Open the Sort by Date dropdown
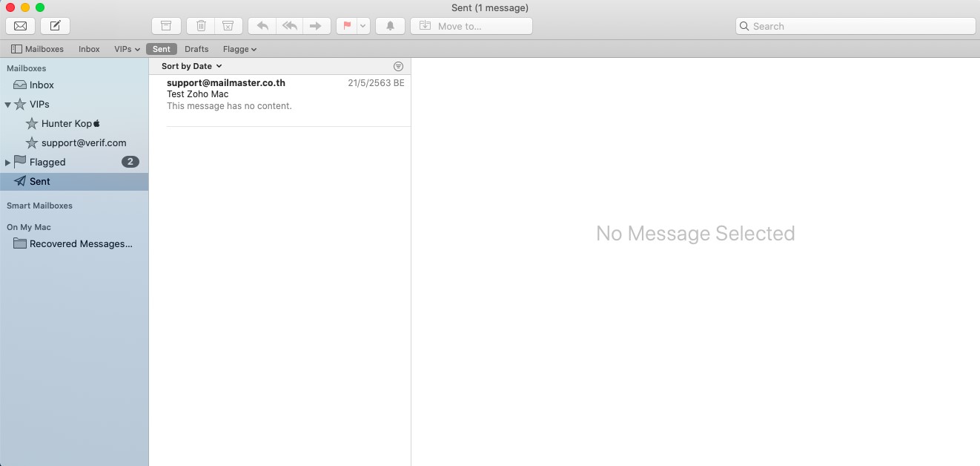The height and width of the screenshot is (466, 980). (x=192, y=66)
